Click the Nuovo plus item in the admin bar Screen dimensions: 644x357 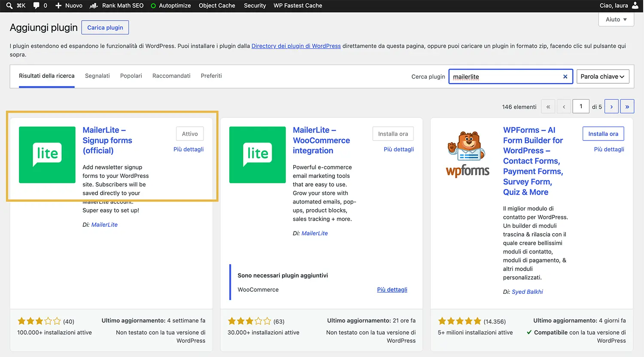click(x=69, y=6)
